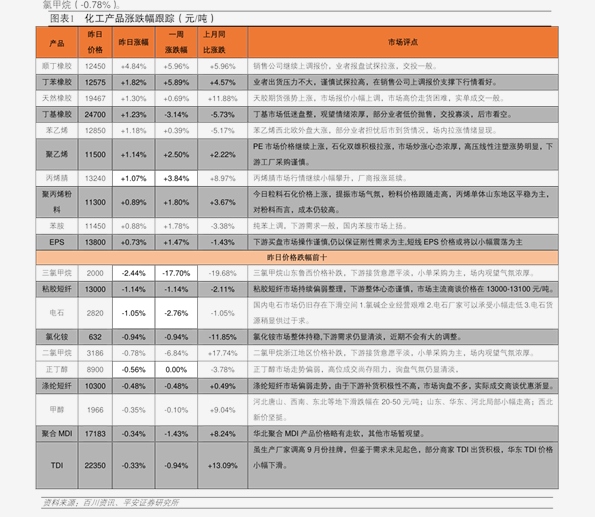595x517 pixels.
Task: Select the 粘胶短纤 product cell
Action: point(57,289)
